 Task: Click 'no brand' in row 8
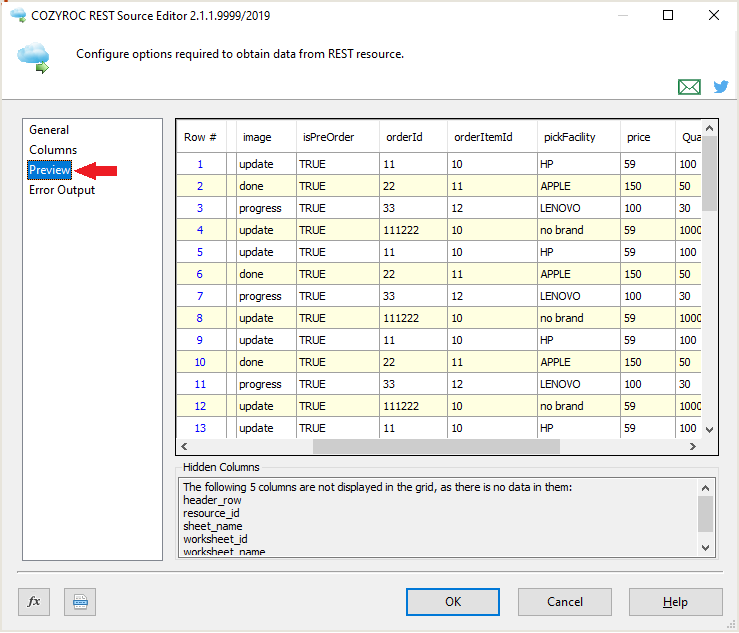tap(579, 318)
